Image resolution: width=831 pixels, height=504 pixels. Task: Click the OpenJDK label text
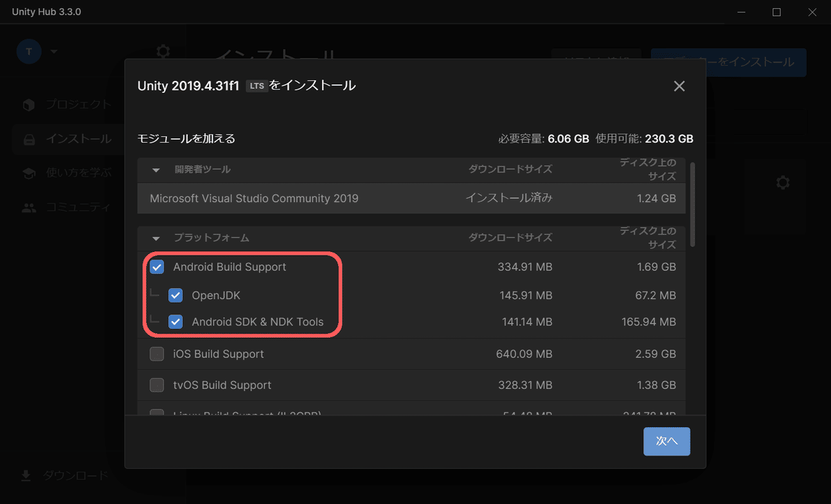[x=216, y=296]
